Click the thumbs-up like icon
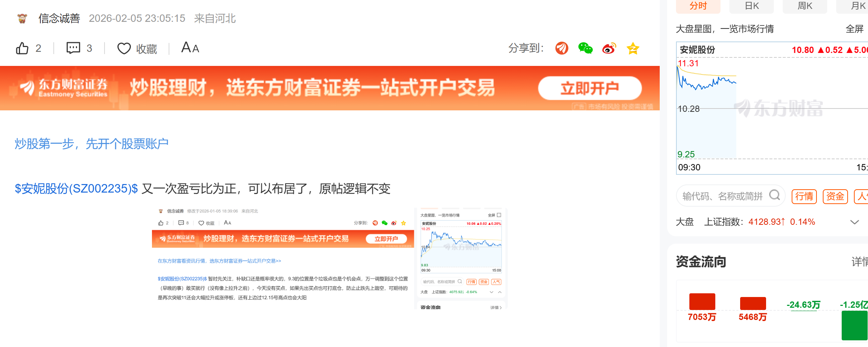Image resolution: width=868 pixels, height=347 pixels. coord(22,48)
